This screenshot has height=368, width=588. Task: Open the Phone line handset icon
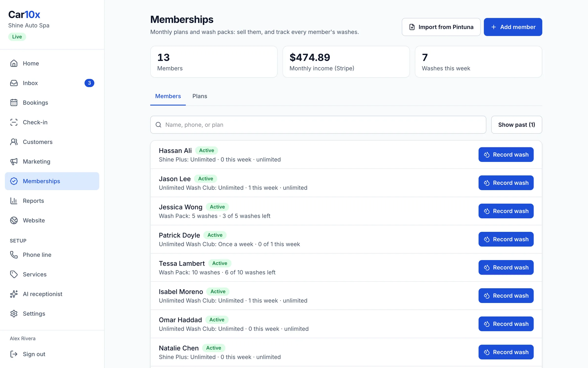click(x=14, y=255)
